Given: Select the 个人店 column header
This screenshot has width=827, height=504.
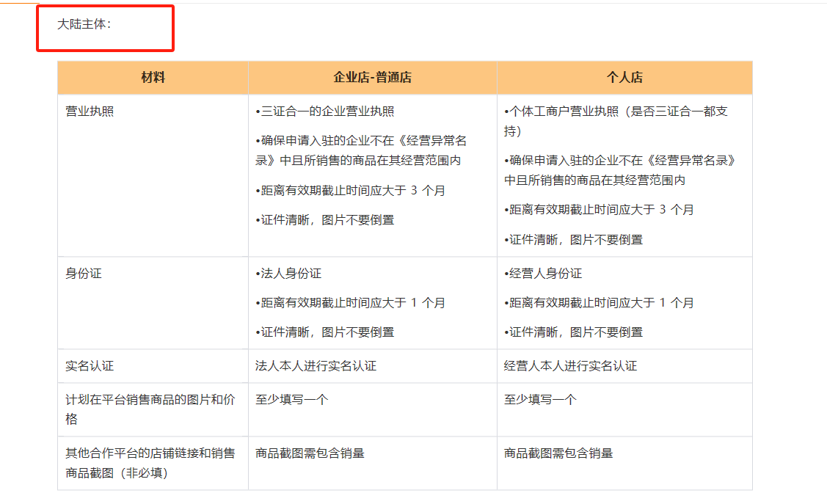Looking at the screenshot, I should click(624, 76).
